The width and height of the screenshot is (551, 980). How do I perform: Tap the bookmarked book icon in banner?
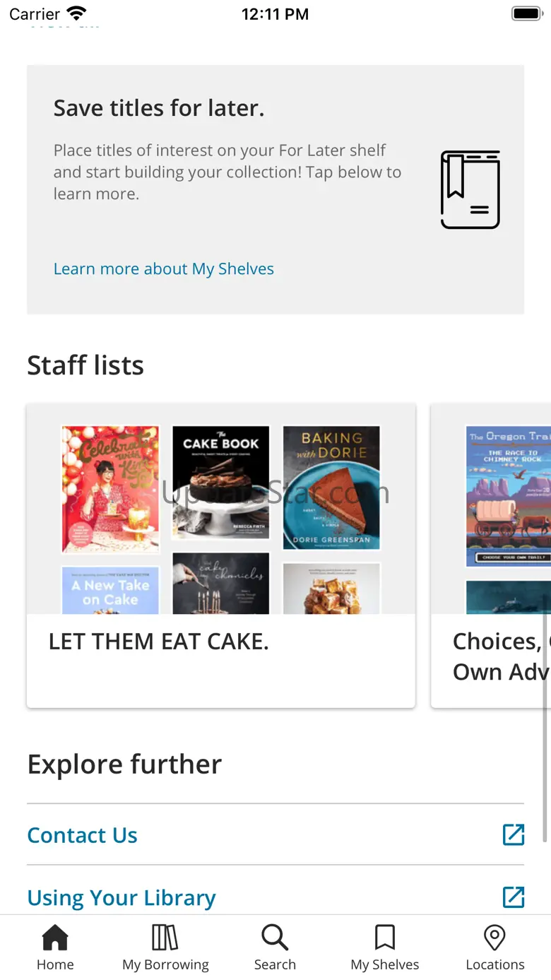(470, 189)
